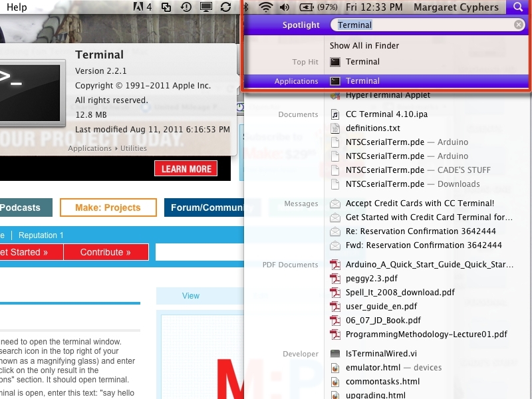Click the white search box on webpage
Screen dimensions: 532x399
click(x=199, y=252)
